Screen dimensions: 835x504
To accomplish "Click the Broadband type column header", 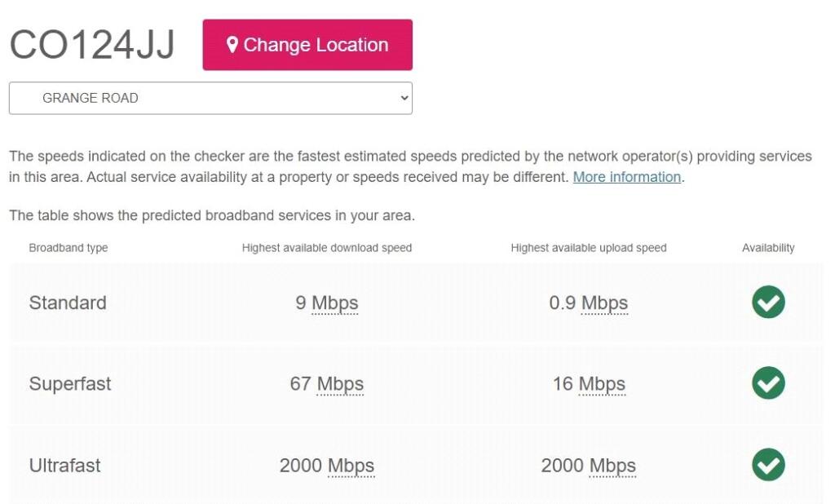I will click(68, 248).
